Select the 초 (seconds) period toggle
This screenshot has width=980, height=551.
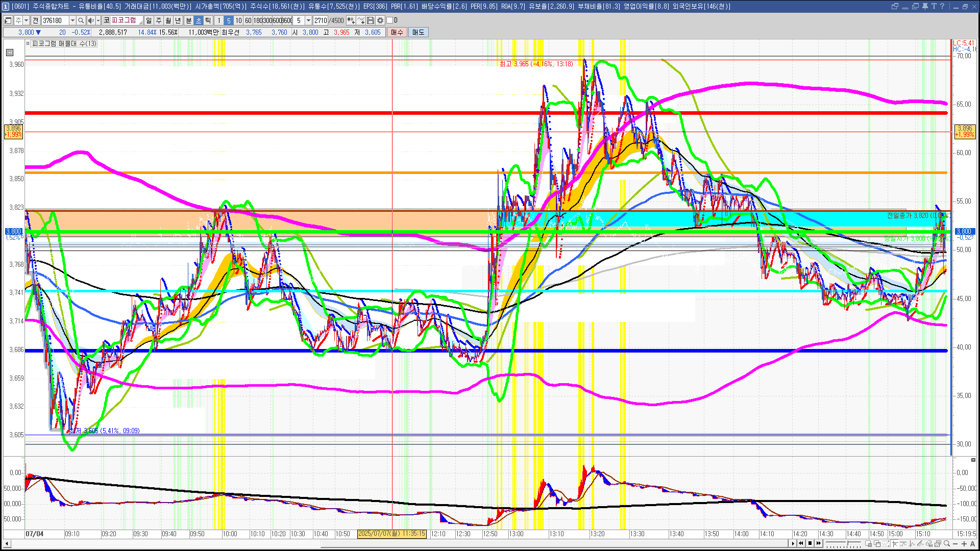pos(199,20)
